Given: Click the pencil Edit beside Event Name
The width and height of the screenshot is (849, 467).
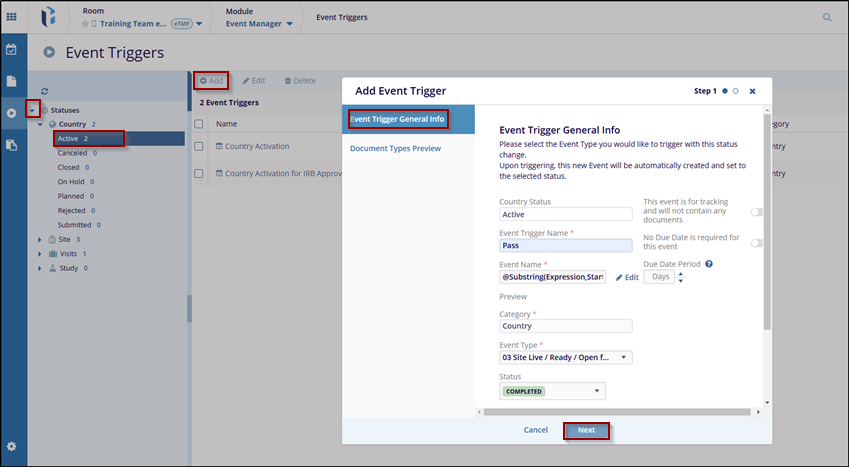Looking at the screenshot, I should 626,277.
